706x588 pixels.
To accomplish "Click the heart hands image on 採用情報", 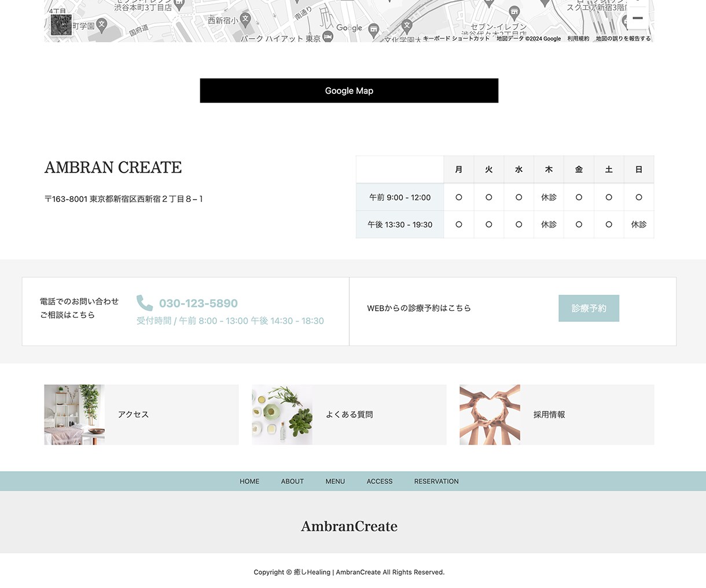I will (490, 415).
